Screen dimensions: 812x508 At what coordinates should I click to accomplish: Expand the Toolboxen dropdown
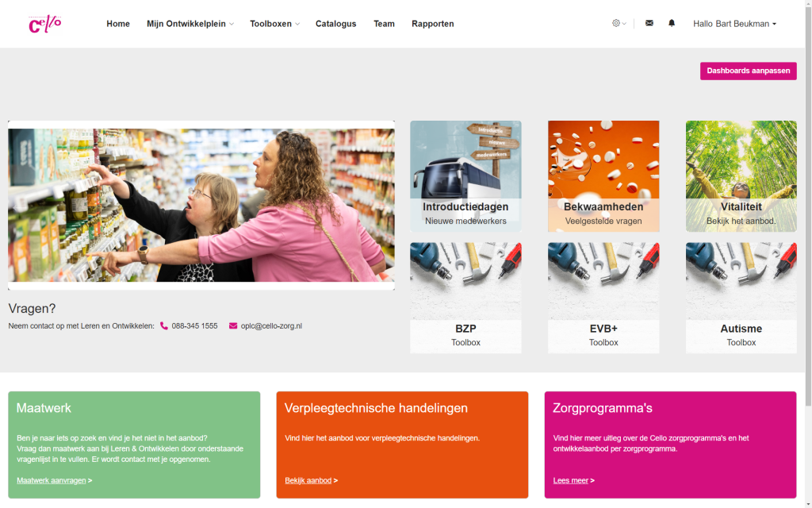click(274, 24)
